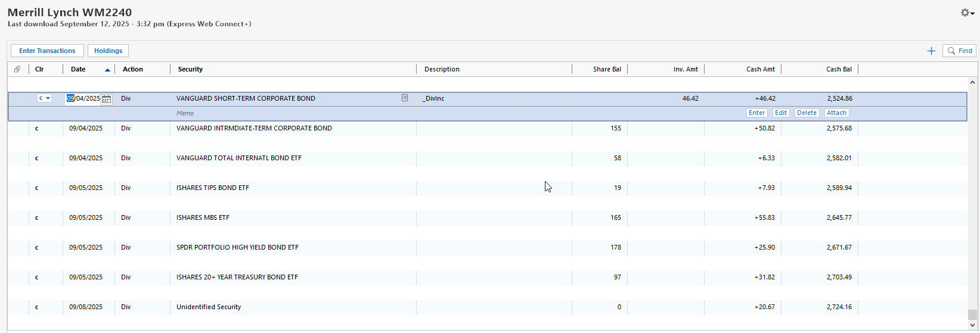Select the SPDR PORTFOLIO HIGH YIELD BOND ETF row

point(488,247)
